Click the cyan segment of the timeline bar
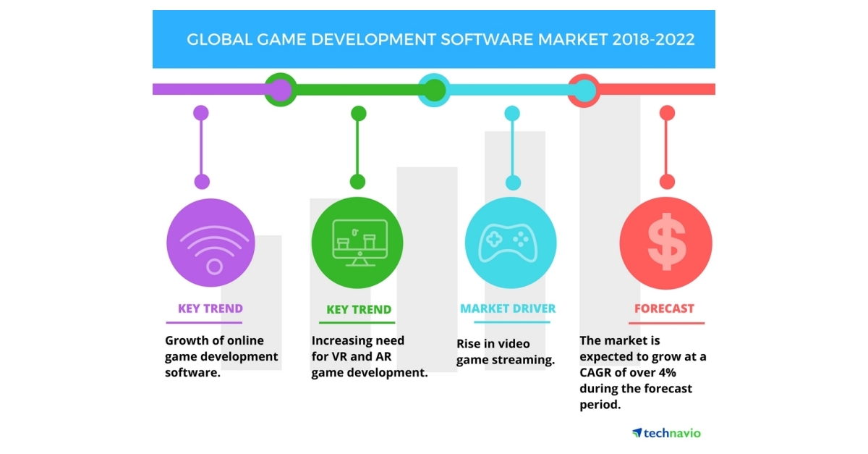 [506, 88]
